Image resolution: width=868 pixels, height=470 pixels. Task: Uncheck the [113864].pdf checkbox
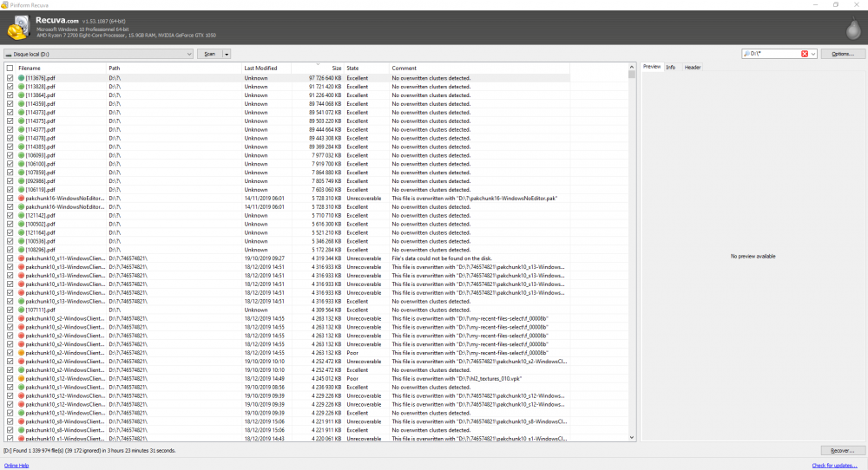10,95
